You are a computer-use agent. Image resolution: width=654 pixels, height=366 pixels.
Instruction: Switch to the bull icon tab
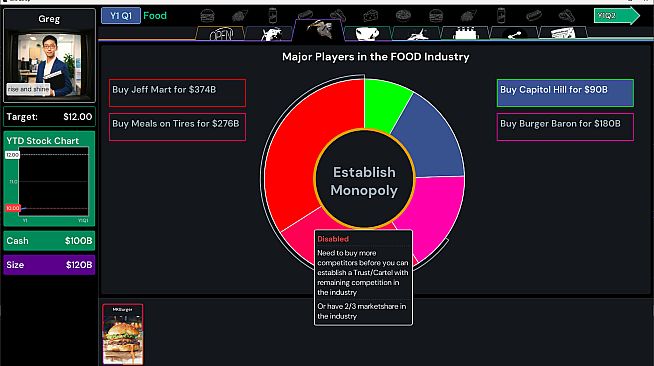[x=270, y=34]
